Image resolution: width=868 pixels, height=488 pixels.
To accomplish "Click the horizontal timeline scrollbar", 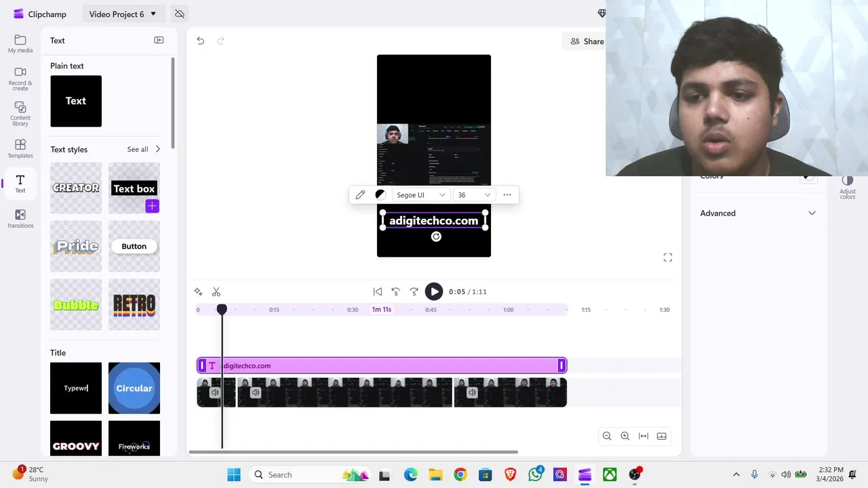I will (x=353, y=452).
